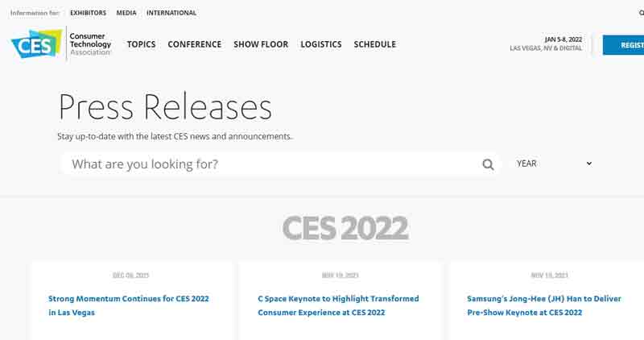The image size is (644, 340).
Task: Open the Schedule menu item
Action: (x=375, y=44)
